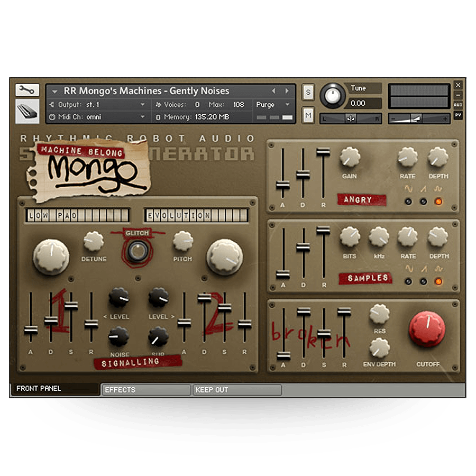Click the Tune value 0.00 field
476x476 pixels.
pos(364,103)
